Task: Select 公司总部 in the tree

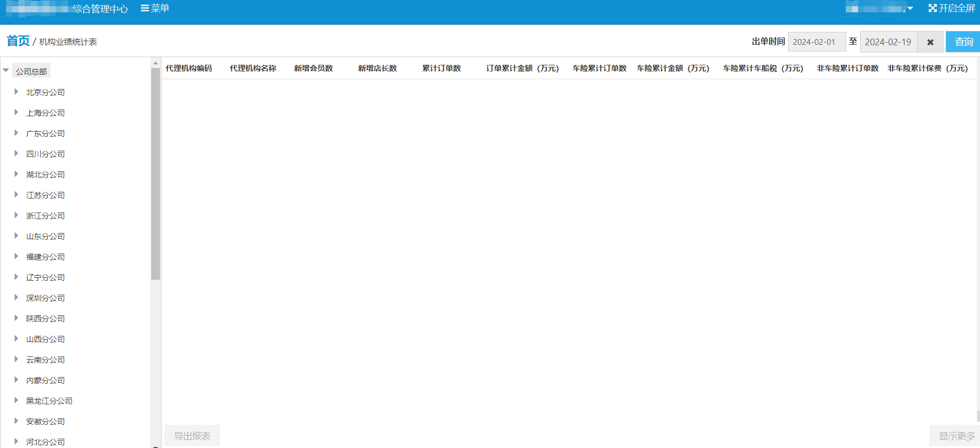Action: coord(31,71)
